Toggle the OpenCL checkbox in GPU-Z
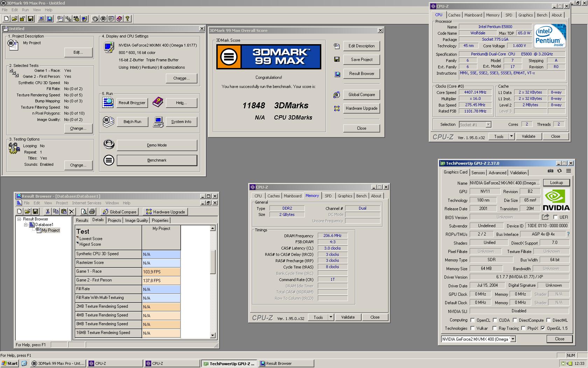The image size is (588, 368). coord(473,320)
